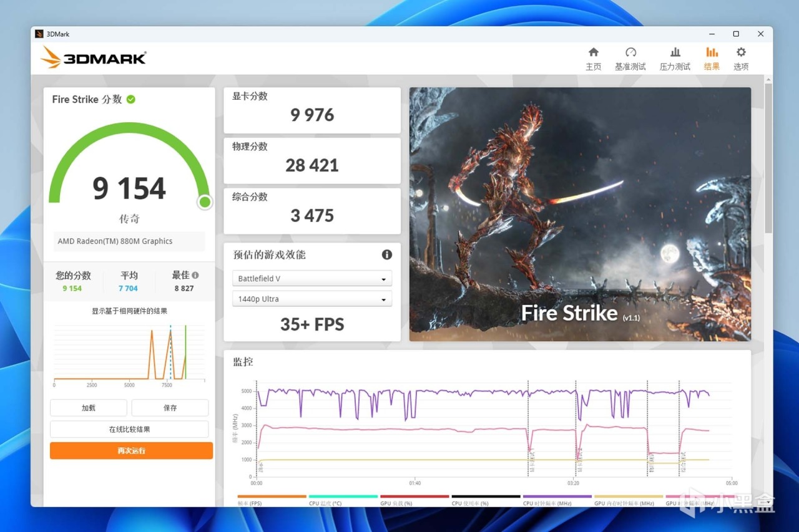Click the vertical scrollbar on the right
The image size is (799, 532).
click(x=768, y=159)
